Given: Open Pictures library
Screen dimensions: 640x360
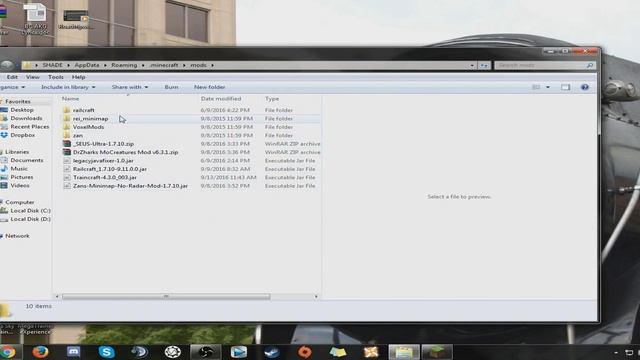Looking at the screenshot, I should [x=22, y=177].
